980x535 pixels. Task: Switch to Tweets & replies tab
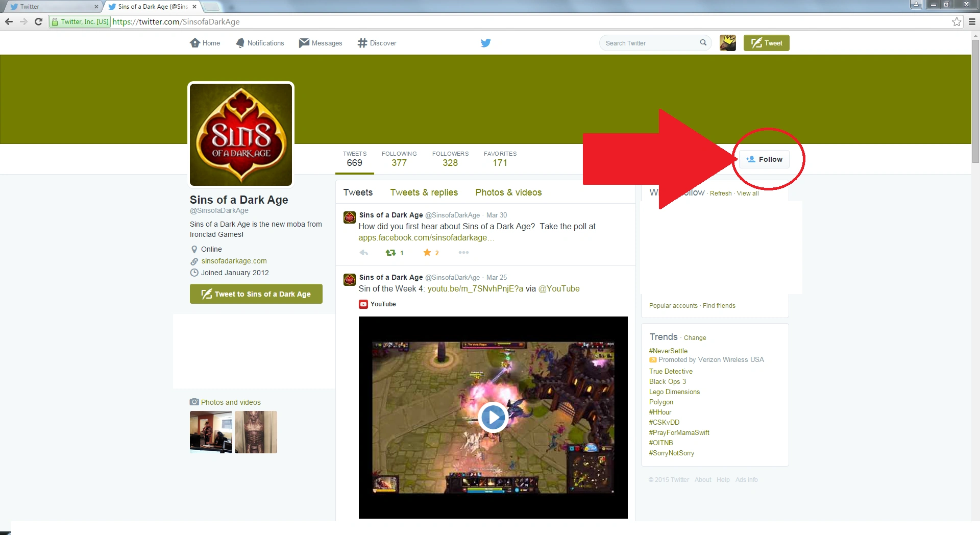424,192
